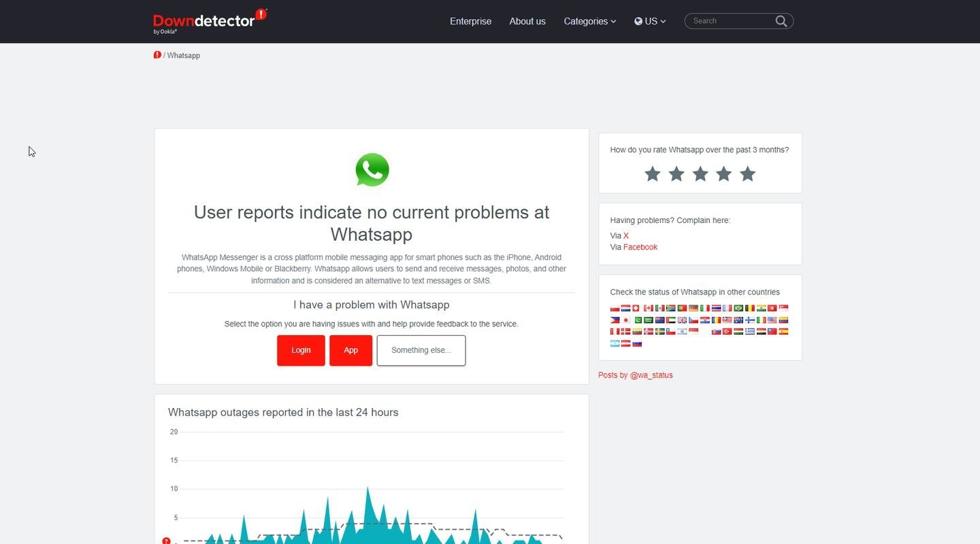Click the search magnifier icon
Screen dimensions: 980x544
781,21
